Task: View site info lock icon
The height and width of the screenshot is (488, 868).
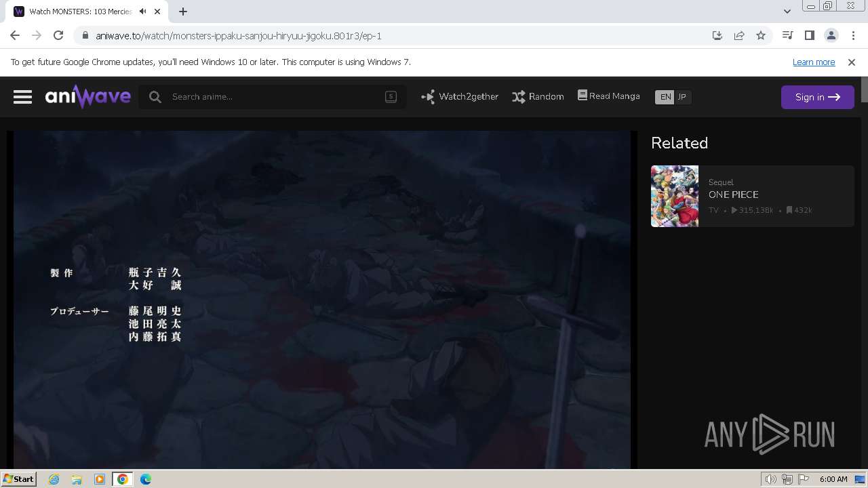Action: tap(85, 35)
